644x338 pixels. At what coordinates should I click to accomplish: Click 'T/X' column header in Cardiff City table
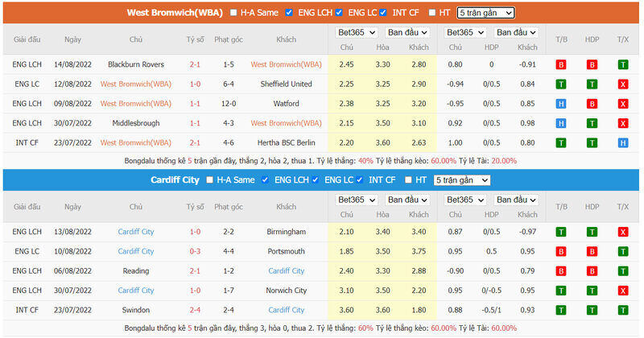pyautogui.click(x=622, y=207)
